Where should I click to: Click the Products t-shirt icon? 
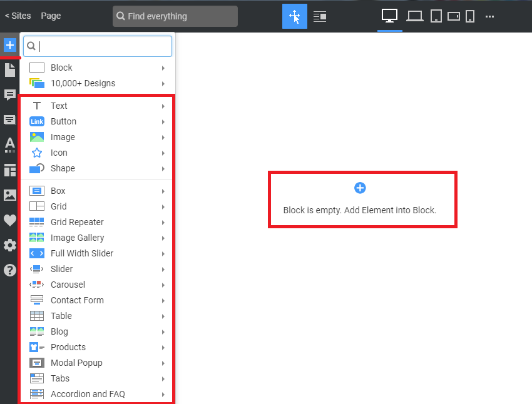point(37,347)
